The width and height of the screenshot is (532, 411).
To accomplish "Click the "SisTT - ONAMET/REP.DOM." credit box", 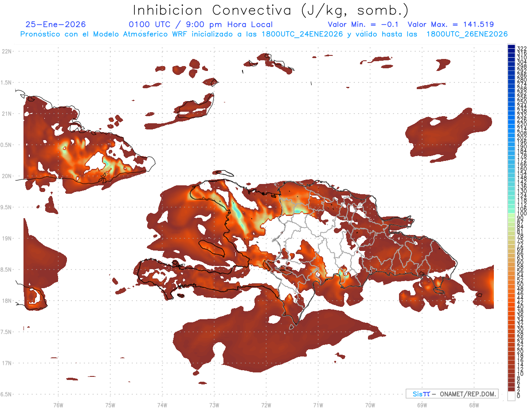I will coord(452,394).
